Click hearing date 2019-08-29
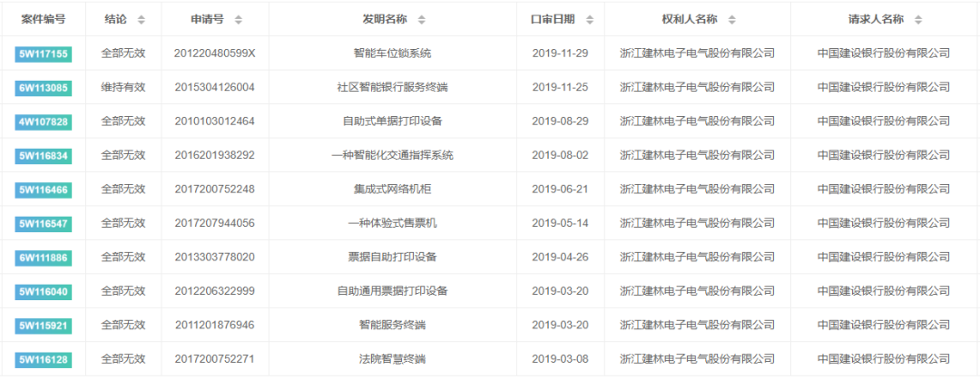Viewport: 980px width, 380px height. coord(560,122)
